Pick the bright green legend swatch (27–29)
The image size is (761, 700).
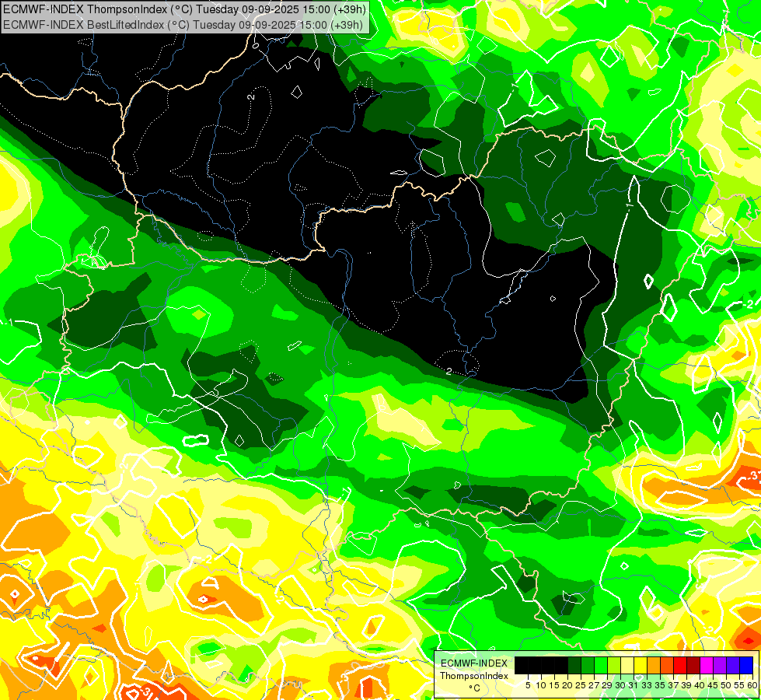click(600, 665)
